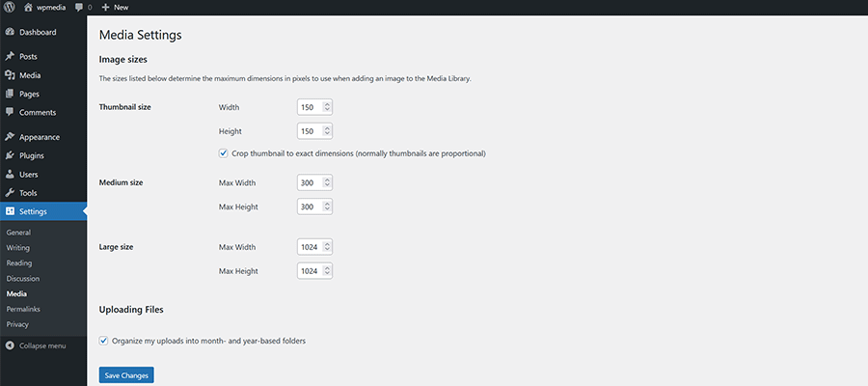Click the Posts pushpin icon

pyautogui.click(x=10, y=56)
